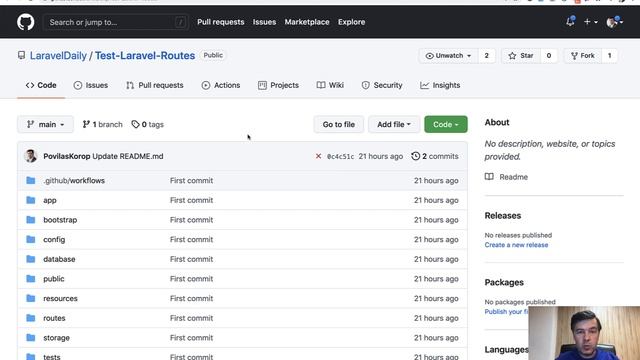Open the Readme link in About
Image resolution: width=640 pixels, height=360 pixels.
click(513, 177)
